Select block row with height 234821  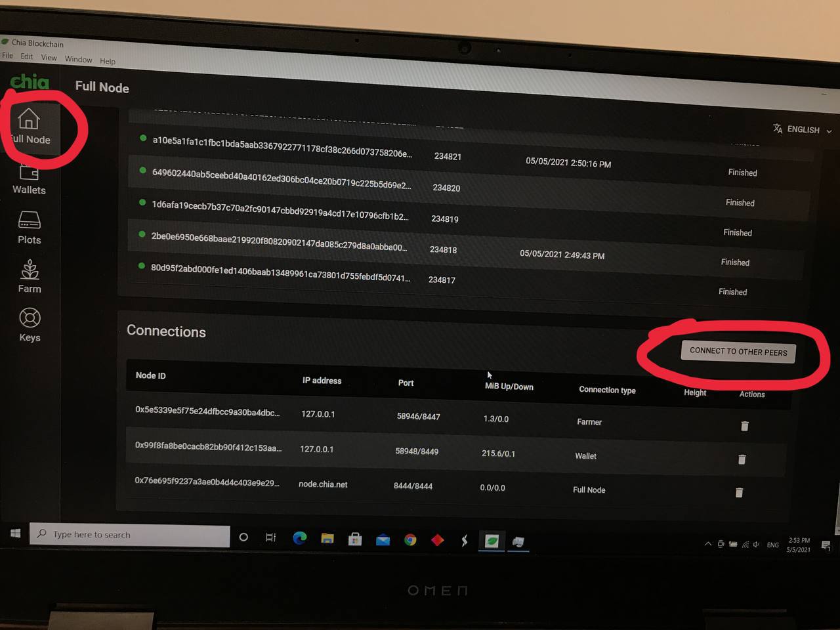click(471, 156)
